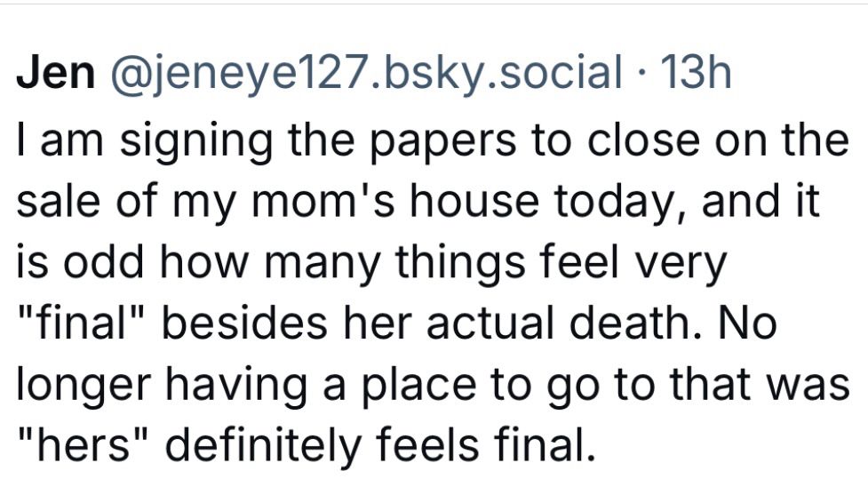Click the "bsky.social" part of handle
The image size is (868, 487).
tap(503, 73)
